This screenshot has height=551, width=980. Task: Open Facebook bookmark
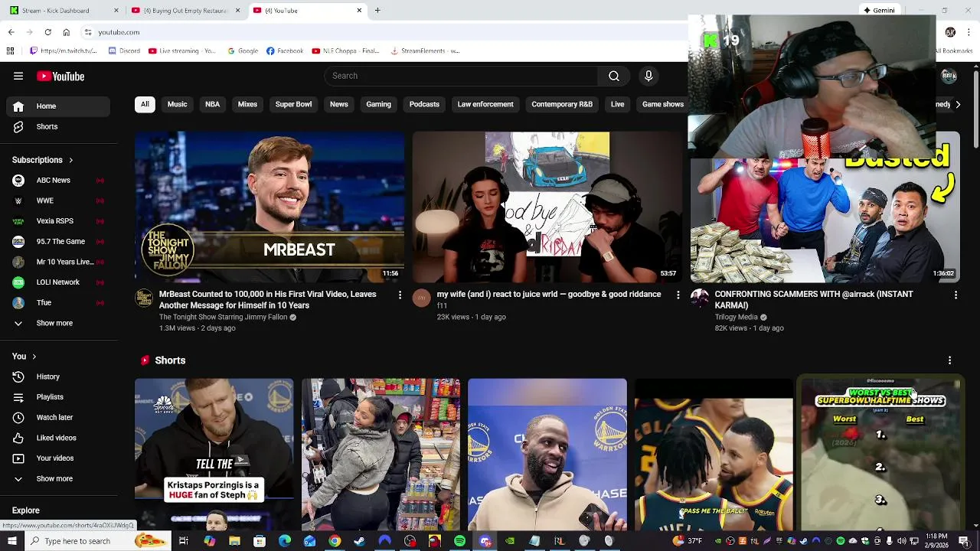tap(285, 51)
